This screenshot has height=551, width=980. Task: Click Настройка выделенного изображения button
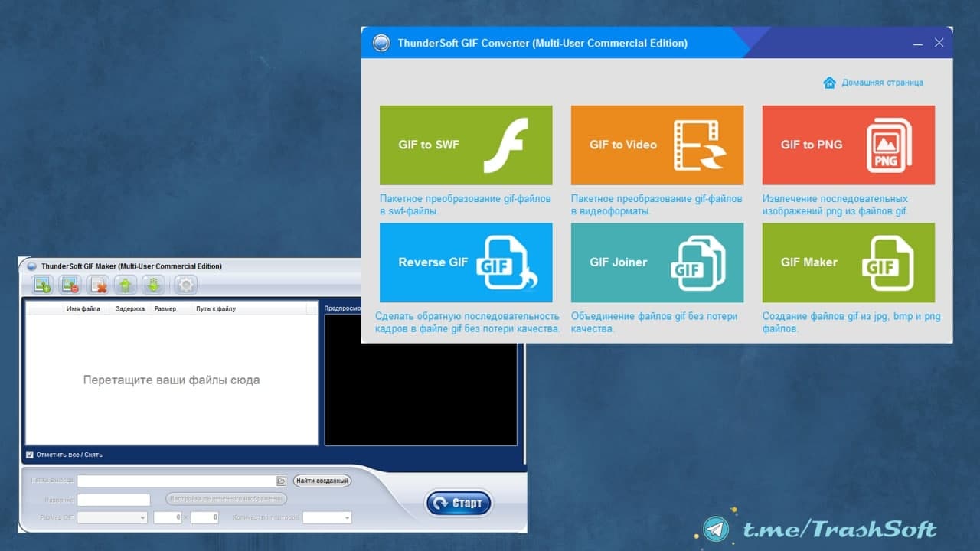point(227,499)
